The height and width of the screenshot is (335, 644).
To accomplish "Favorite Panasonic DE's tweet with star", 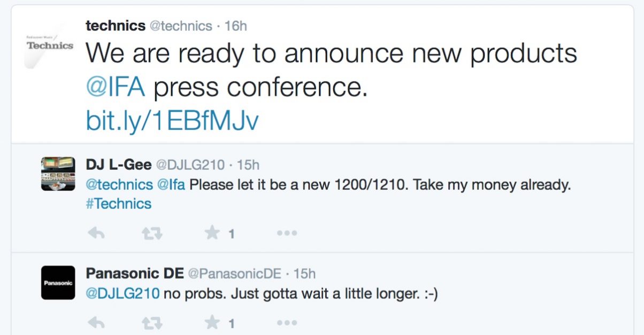I will [212, 322].
